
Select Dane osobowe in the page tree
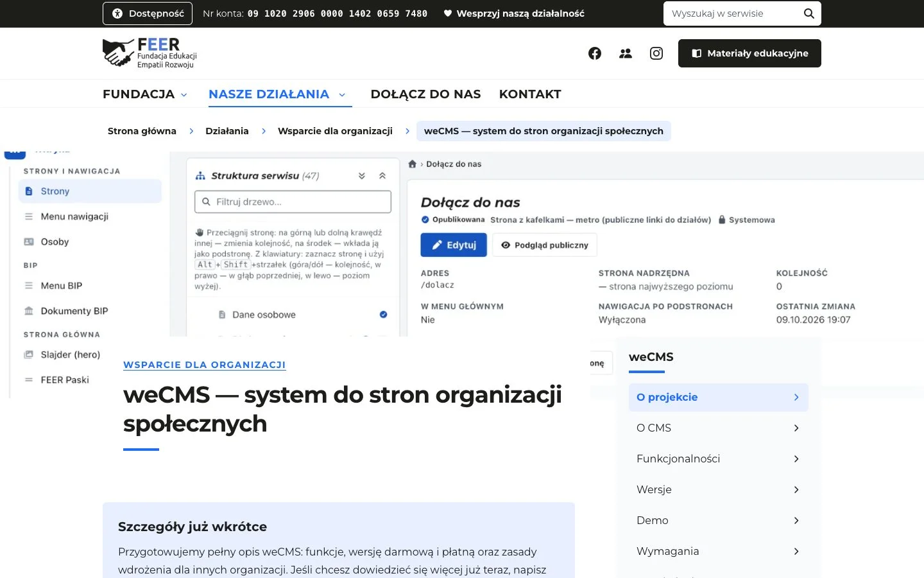coord(264,315)
